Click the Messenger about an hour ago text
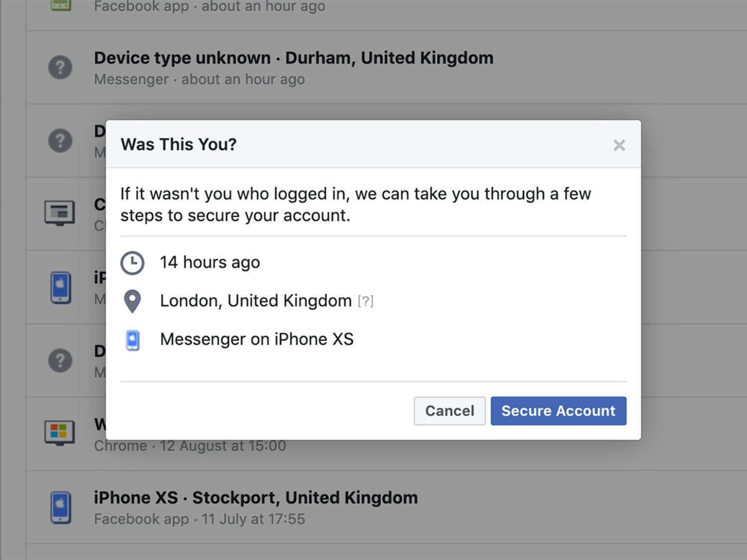Image resolution: width=747 pixels, height=560 pixels. coord(199,80)
